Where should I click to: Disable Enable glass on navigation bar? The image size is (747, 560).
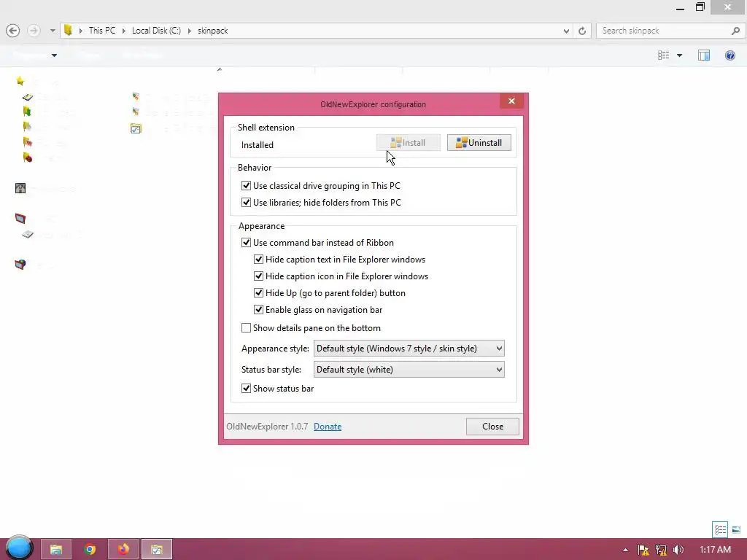click(x=258, y=309)
